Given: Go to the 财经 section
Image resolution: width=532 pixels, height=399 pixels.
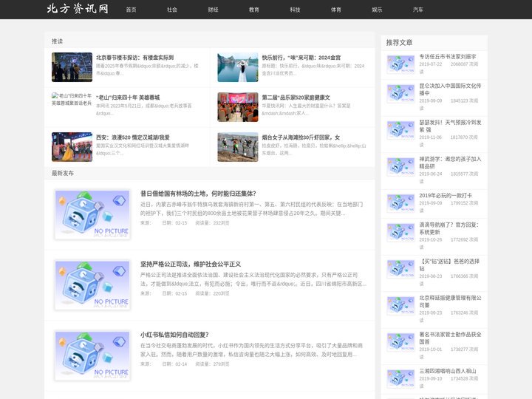Looking at the screenshot, I should tap(213, 10).
